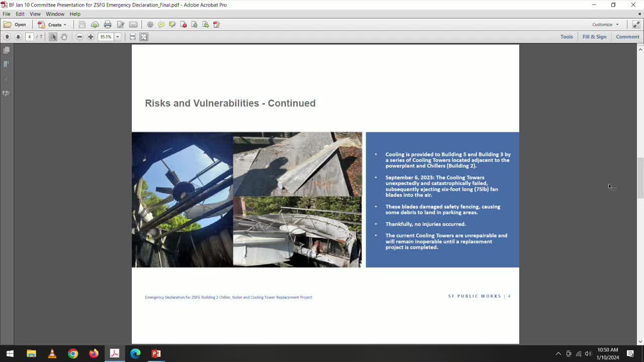Save the current PDF file

pos(81,24)
